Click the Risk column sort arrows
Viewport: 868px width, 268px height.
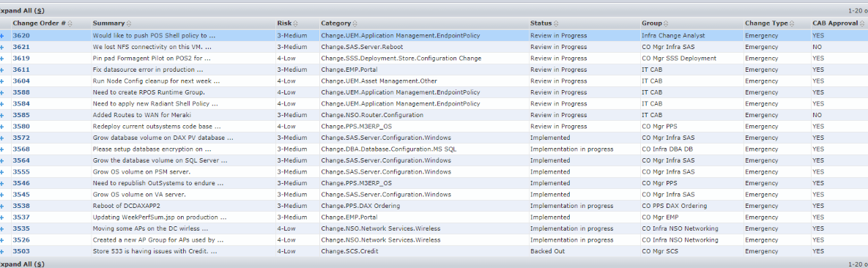tap(295, 23)
